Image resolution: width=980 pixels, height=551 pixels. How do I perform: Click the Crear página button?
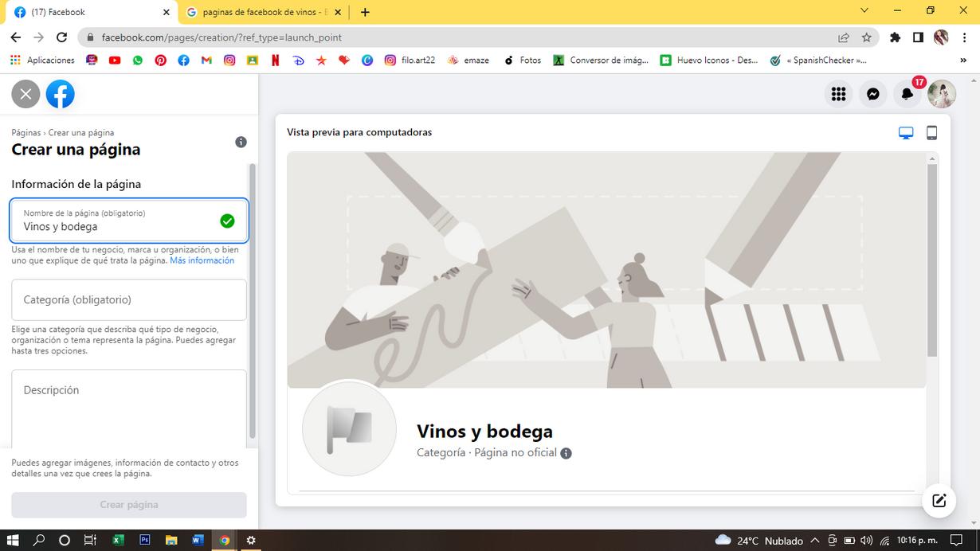tap(129, 505)
